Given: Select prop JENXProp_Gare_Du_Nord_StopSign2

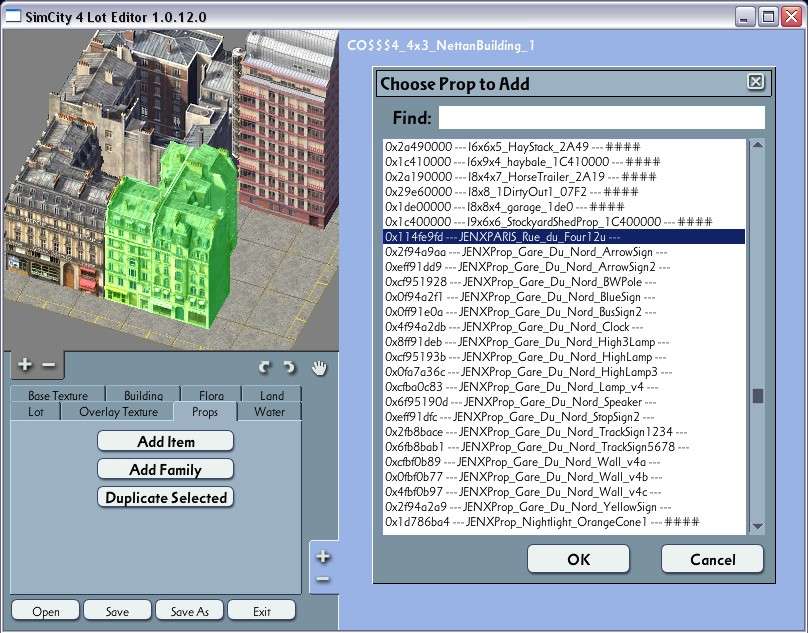Looking at the screenshot, I should pos(564,417).
